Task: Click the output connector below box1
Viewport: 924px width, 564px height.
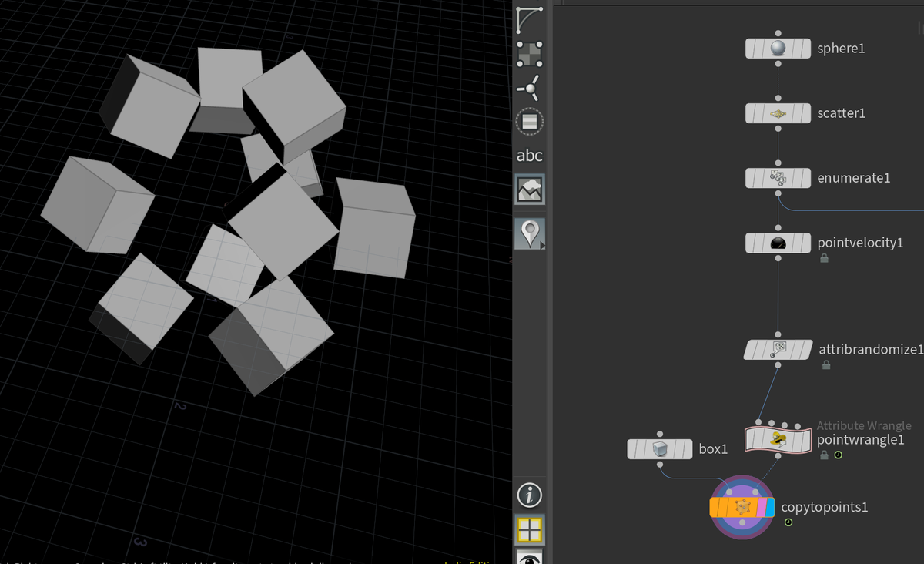Action: tap(659, 465)
